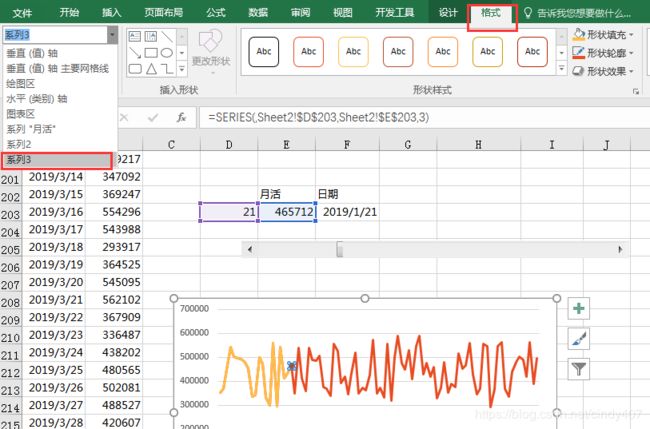Choose 系列2 in element list
This screenshot has width=650, height=429.
point(59,144)
